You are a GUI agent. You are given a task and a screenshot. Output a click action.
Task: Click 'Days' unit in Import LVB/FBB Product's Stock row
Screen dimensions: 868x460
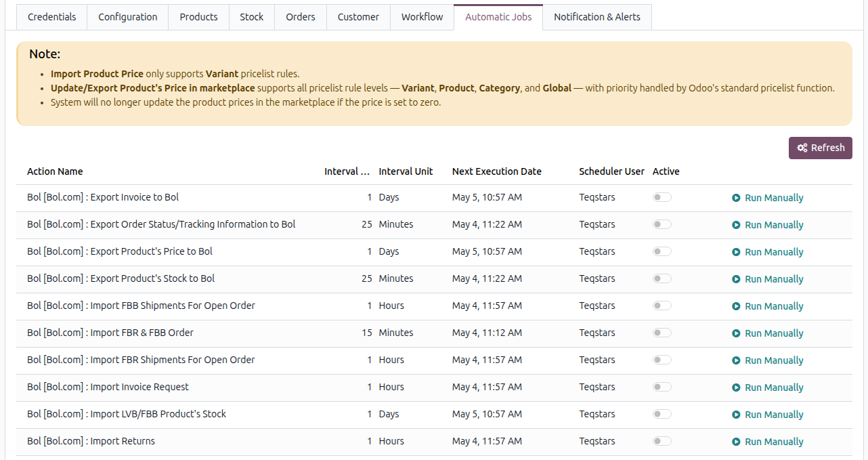click(389, 414)
